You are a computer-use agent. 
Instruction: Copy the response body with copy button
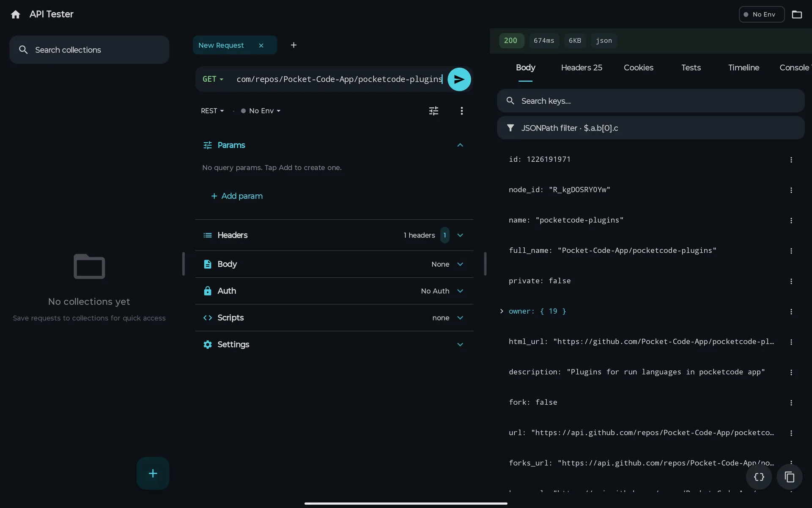pyautogui.click(x=789, y=477)
